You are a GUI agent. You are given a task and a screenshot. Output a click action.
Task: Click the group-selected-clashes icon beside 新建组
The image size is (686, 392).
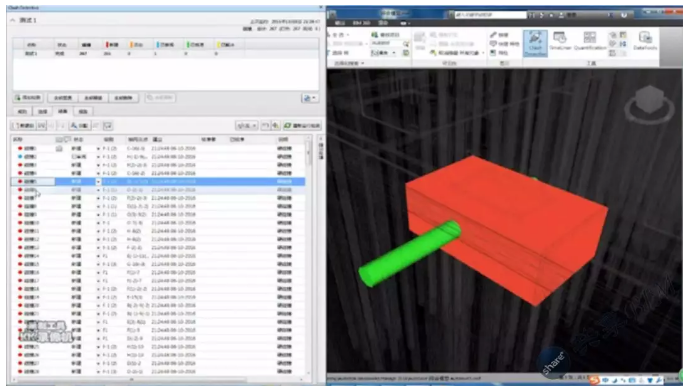pos(41,126)
